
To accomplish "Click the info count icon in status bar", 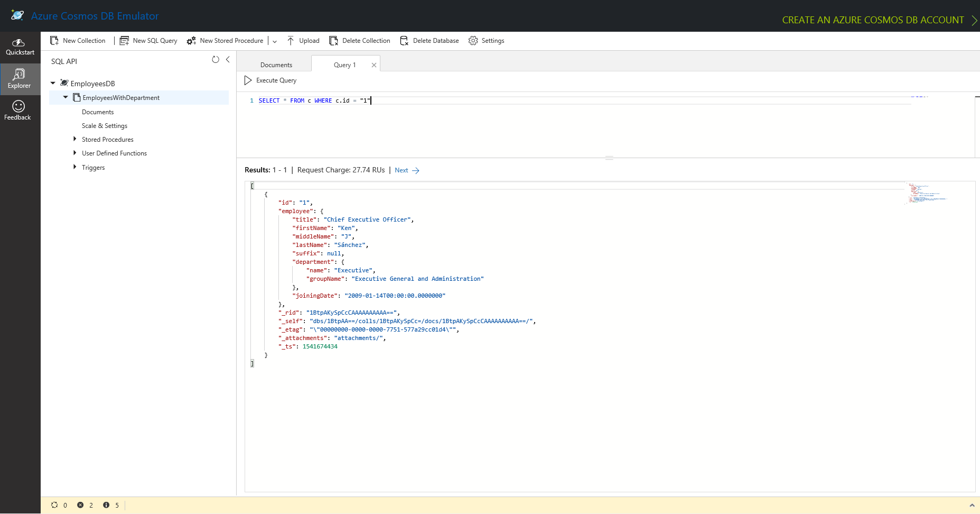I will 106,505.
